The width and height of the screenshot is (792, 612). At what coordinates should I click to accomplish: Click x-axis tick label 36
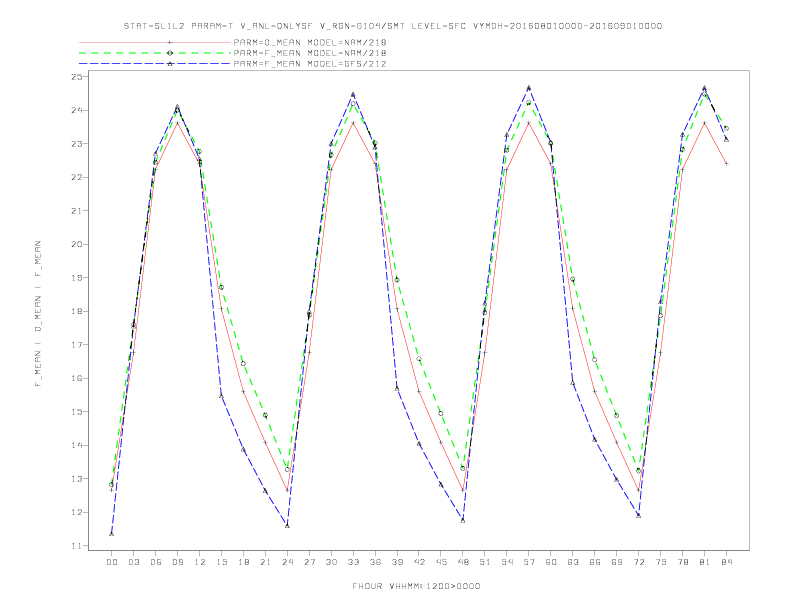(x=375, y=562)
